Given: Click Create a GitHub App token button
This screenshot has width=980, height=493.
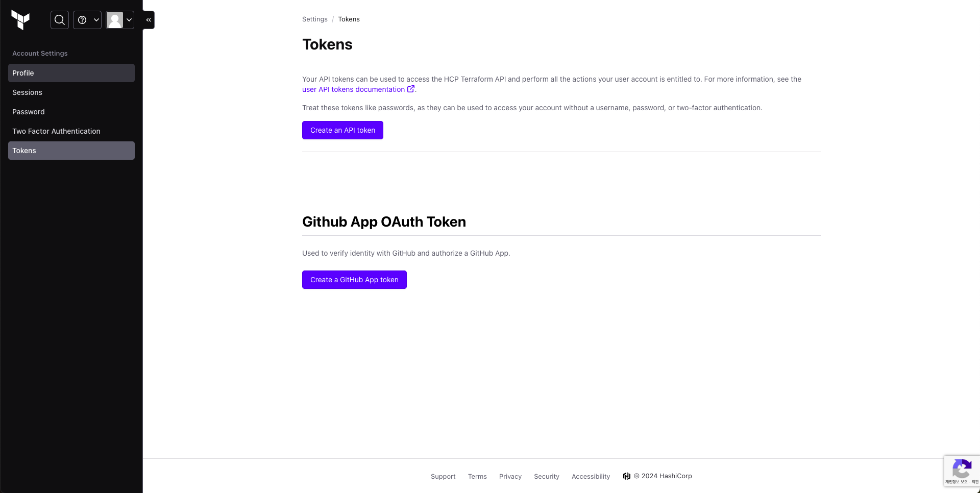Looking at the screenshot, I should (x=354, y=280).
